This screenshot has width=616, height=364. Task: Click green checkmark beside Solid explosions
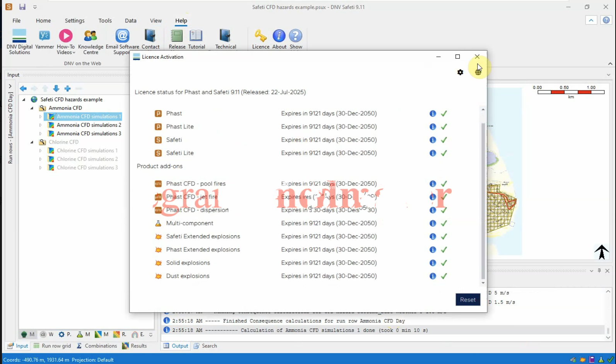click(444, 263)
